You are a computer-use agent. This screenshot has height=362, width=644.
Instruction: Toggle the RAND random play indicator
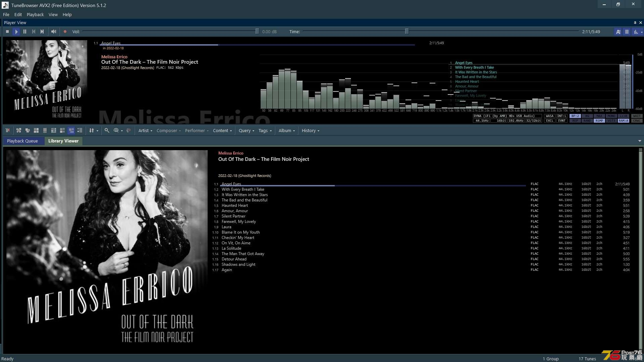[587, 121]
